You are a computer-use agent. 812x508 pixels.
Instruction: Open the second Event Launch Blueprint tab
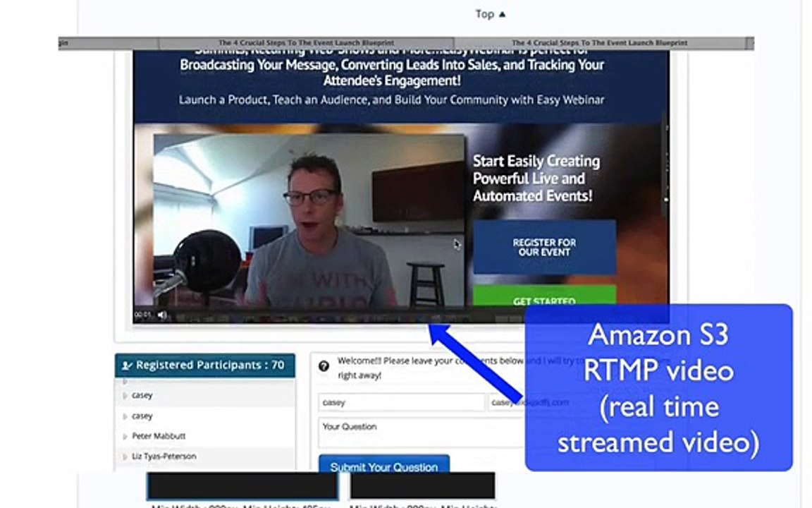600,42
